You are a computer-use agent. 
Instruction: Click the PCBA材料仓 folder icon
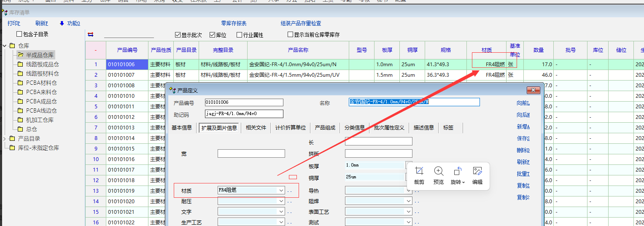point(20,83)
